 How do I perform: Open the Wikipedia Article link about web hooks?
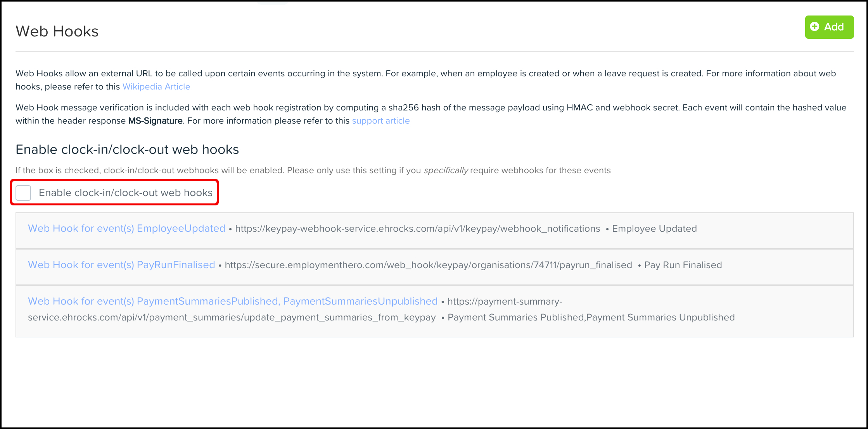[x=156, y=86]
